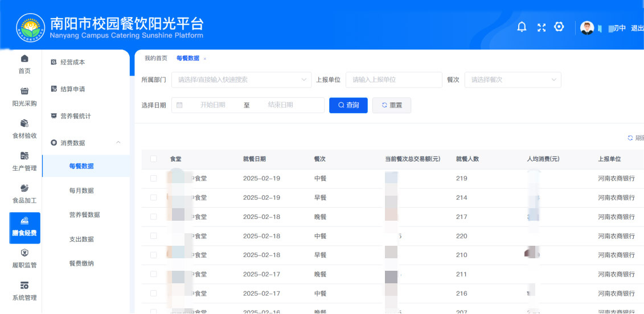Open the 所属部门 dropdown

[x=241, y=80]
